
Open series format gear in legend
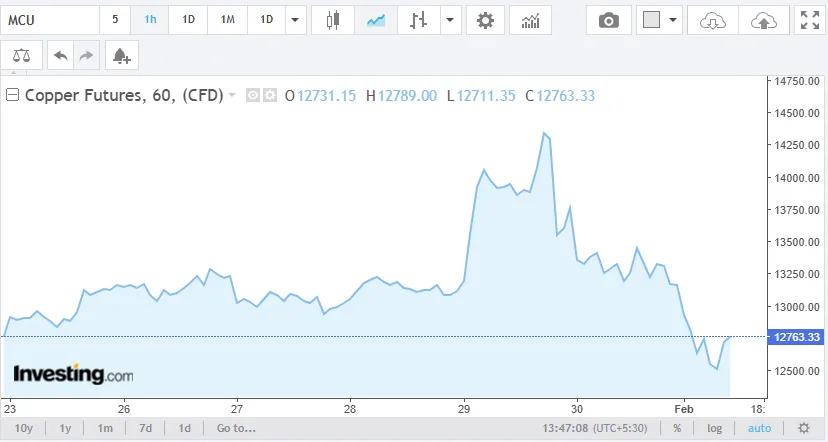coord(270,96)
